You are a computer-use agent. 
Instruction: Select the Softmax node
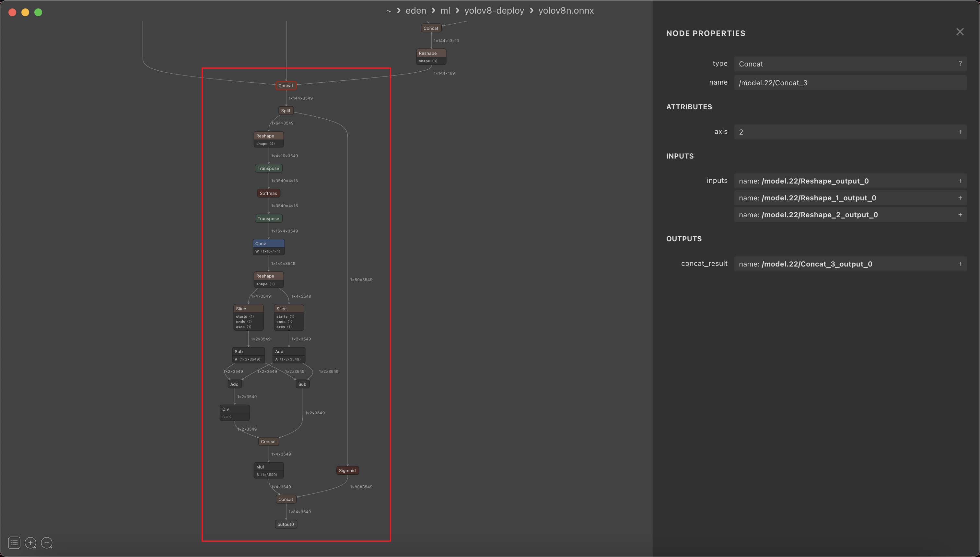268,193
